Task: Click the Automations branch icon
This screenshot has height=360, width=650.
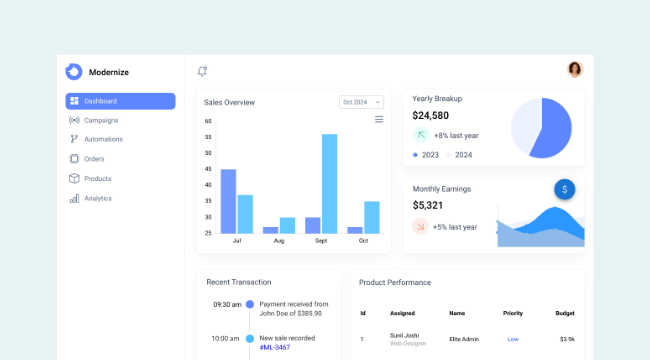Action: pyautogui.click(x=74, y=139)
